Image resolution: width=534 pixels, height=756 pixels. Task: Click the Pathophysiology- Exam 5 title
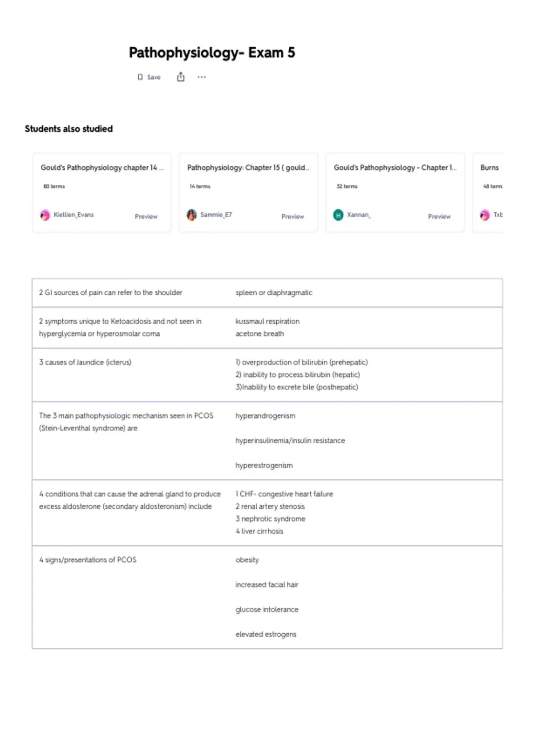pyautogui.click(x=212, y=53)
